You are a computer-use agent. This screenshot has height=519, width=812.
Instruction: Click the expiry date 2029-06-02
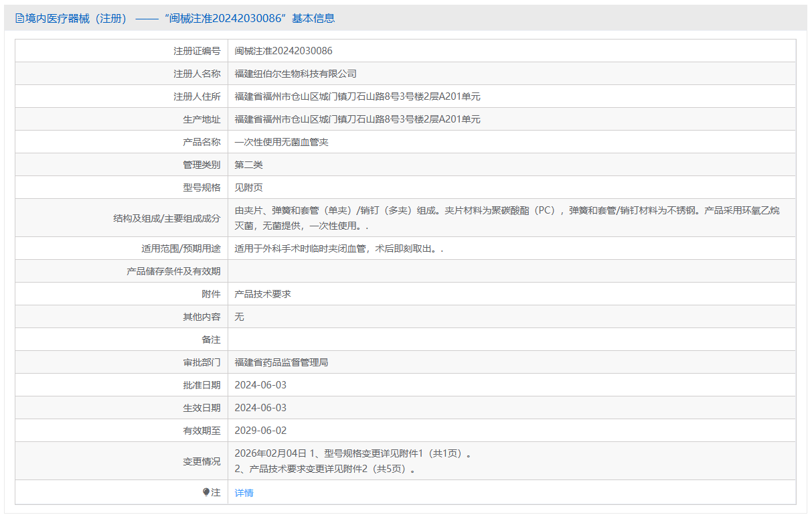(x=260, y=431)
